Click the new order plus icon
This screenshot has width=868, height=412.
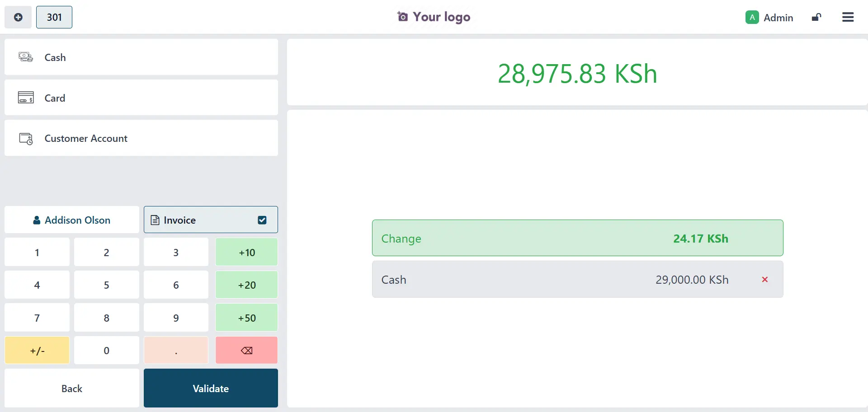tap(18, 17)
